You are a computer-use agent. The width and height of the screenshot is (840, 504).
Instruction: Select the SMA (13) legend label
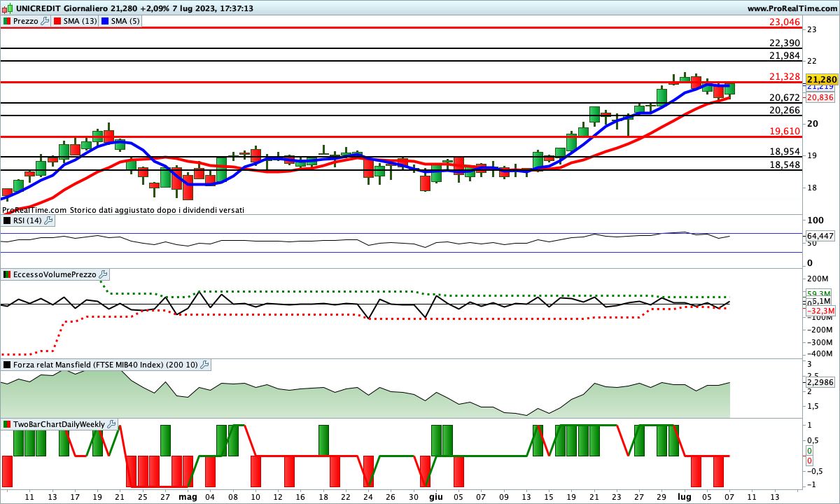pos(80,21)
